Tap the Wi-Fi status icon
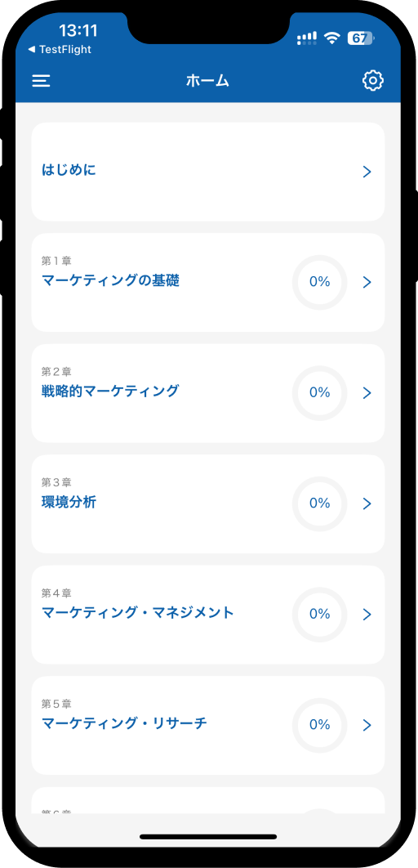Viewport: 418px width, 868px height. [331, 38]
